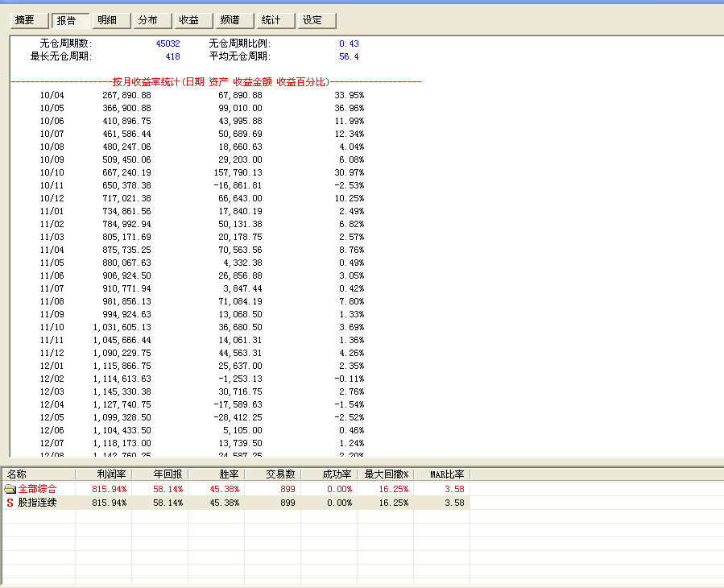This screenshot has height=588, width=724.
Task: Click the date 12/01 in the monthly list
Action: (52, 366)
